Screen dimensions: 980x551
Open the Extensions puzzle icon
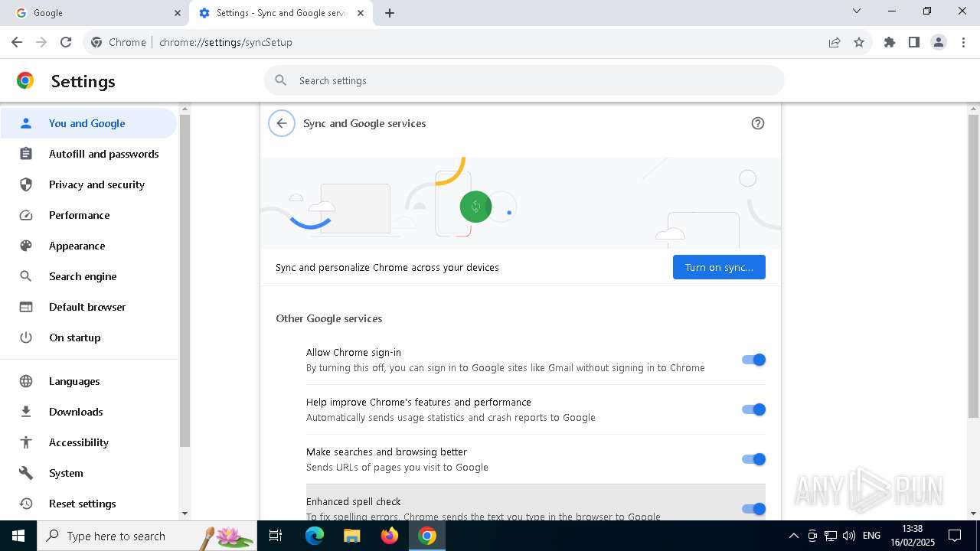pyautogui.click(x=890, y=42)
